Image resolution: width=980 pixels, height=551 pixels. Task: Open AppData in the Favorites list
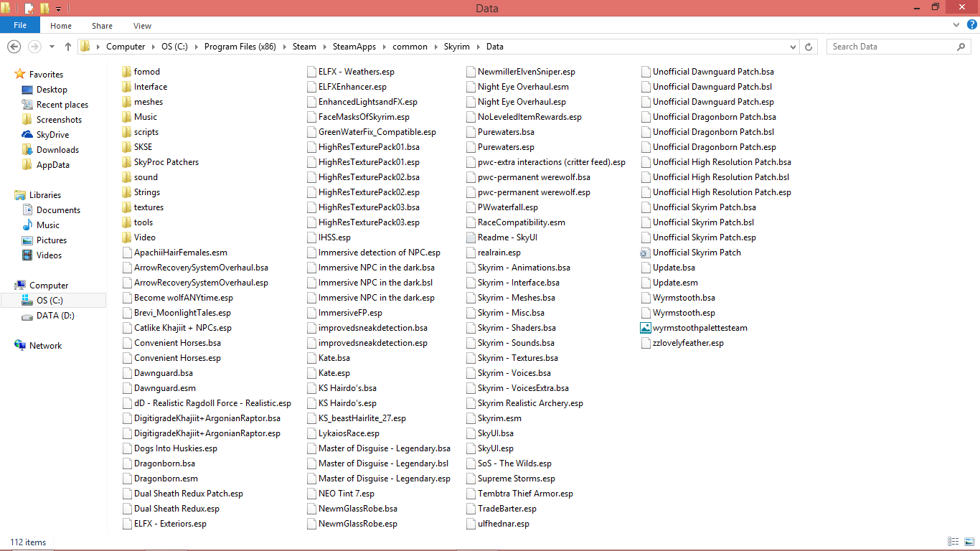(x=53, y=165)
